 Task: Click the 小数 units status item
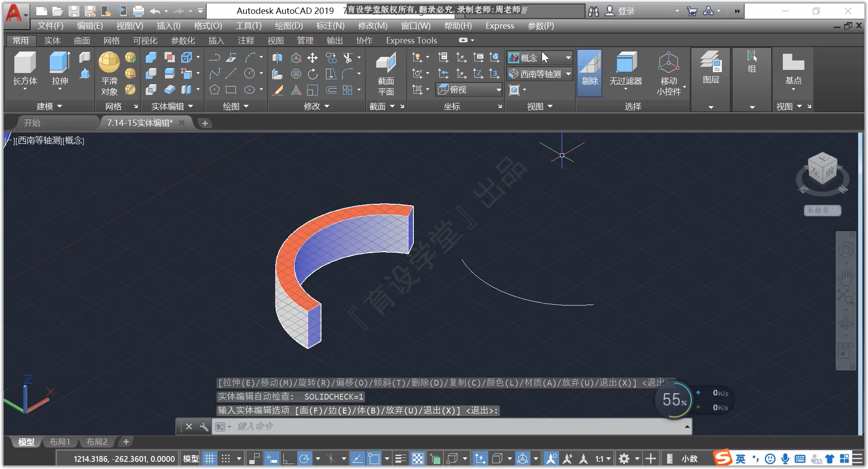690,459
